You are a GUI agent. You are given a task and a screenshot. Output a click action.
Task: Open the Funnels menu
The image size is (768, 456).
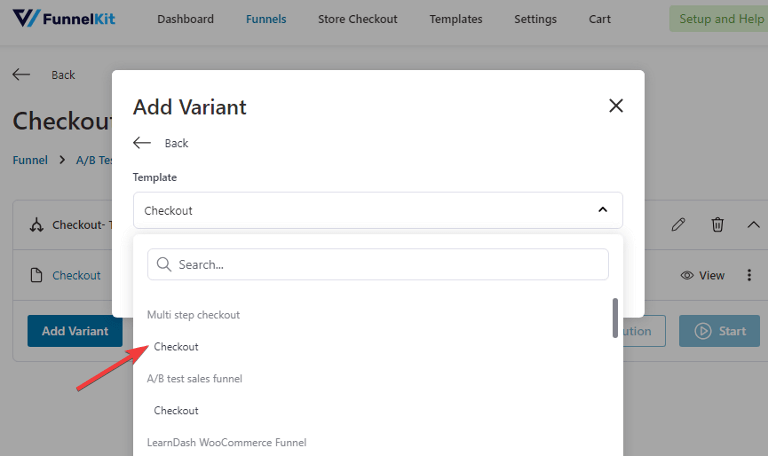(x=266, y=19)
